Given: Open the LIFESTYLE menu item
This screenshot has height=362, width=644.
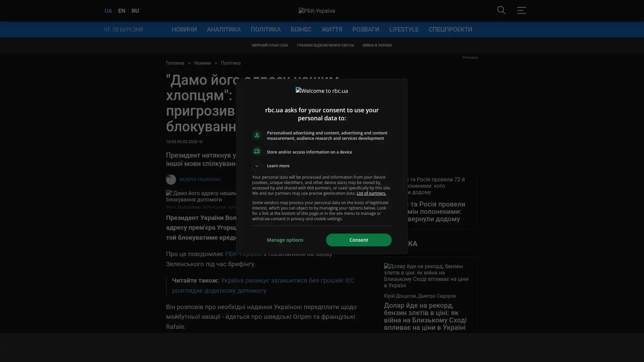Looking at the screenshot, I should point(404,29).
